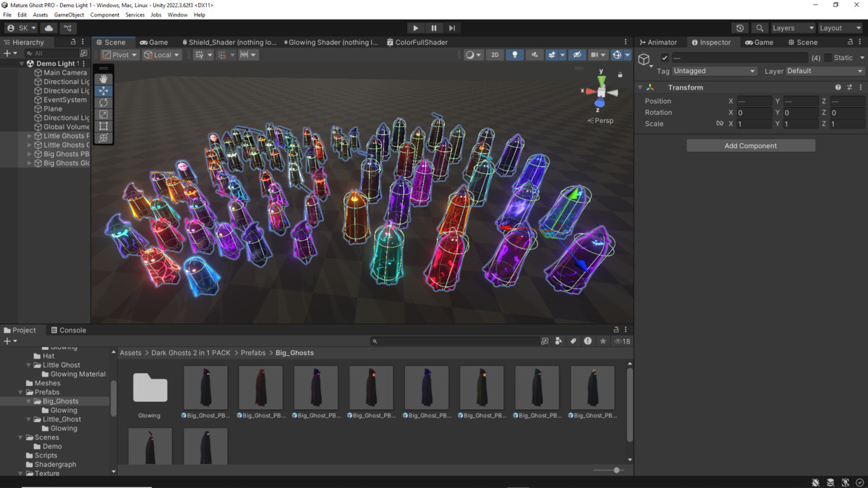Enable the Static checkbox in Inspector
This screenshot has height=488, width=868.
pos(828,58)
